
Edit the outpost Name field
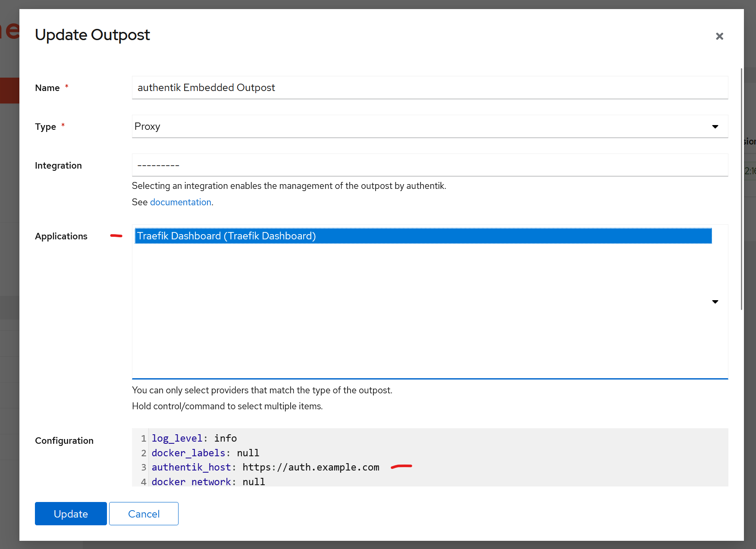[x=430, y=88]
